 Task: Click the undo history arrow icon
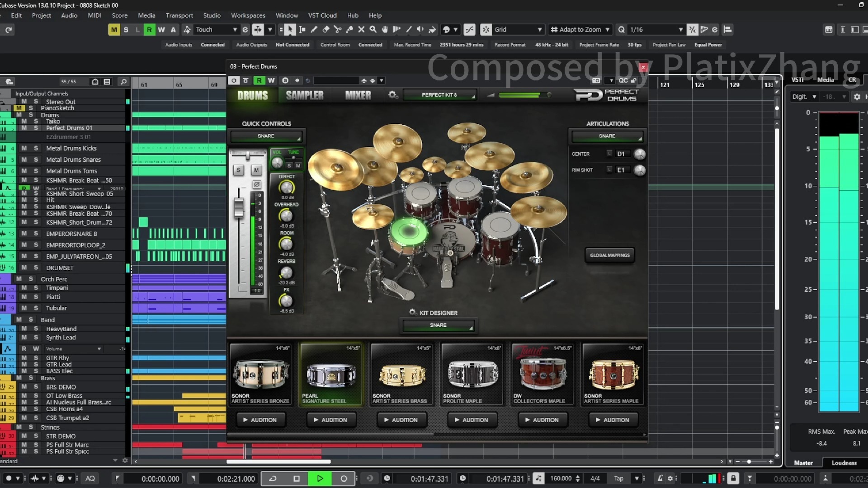(9, 30)
